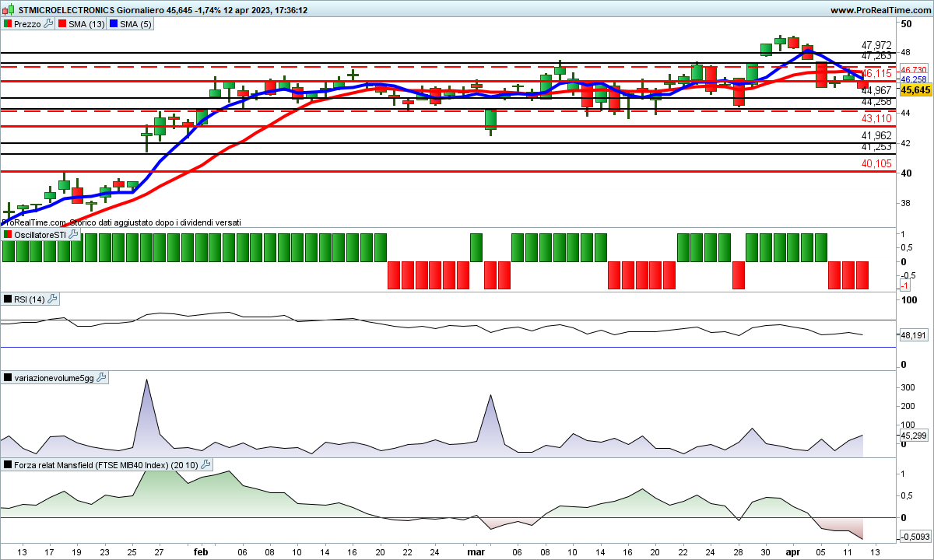Image resolution: width=934 pixels, height=560 pixels.
Task: Click the Mansfield value -0,5093
Action: pos(916,537)
